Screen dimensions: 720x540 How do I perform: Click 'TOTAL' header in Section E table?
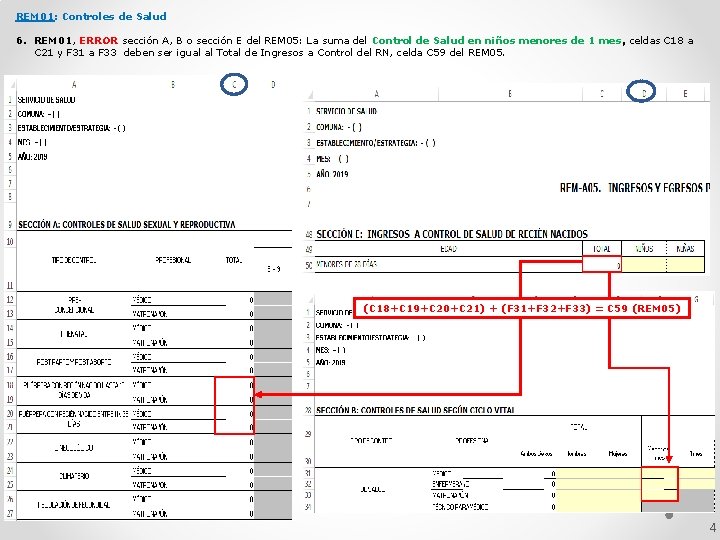(x=602, y=249)
